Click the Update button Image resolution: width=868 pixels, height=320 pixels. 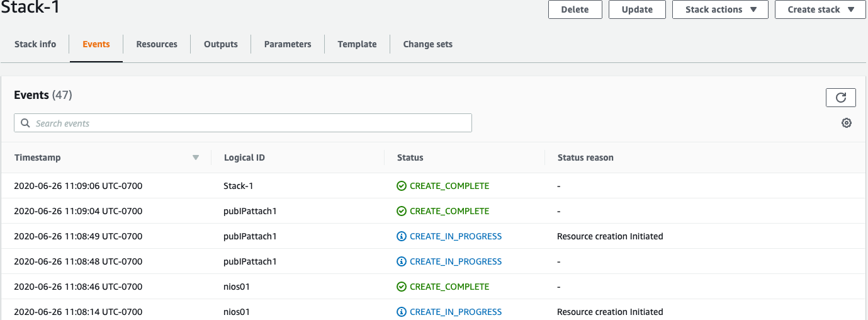pyautogui.click(x=637, y=9)
